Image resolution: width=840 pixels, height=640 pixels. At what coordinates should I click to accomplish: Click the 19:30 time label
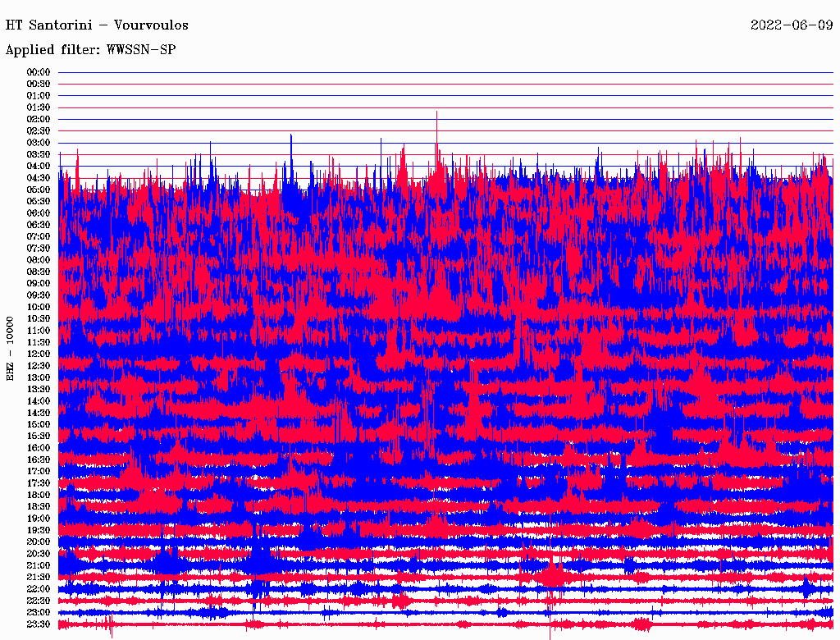(x=39, y=530)
